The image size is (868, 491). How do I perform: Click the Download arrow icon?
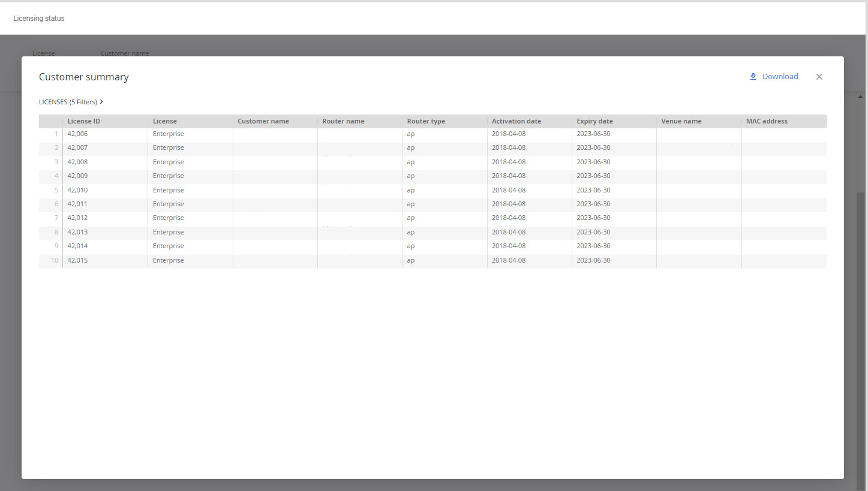click(x=753, y=77)
